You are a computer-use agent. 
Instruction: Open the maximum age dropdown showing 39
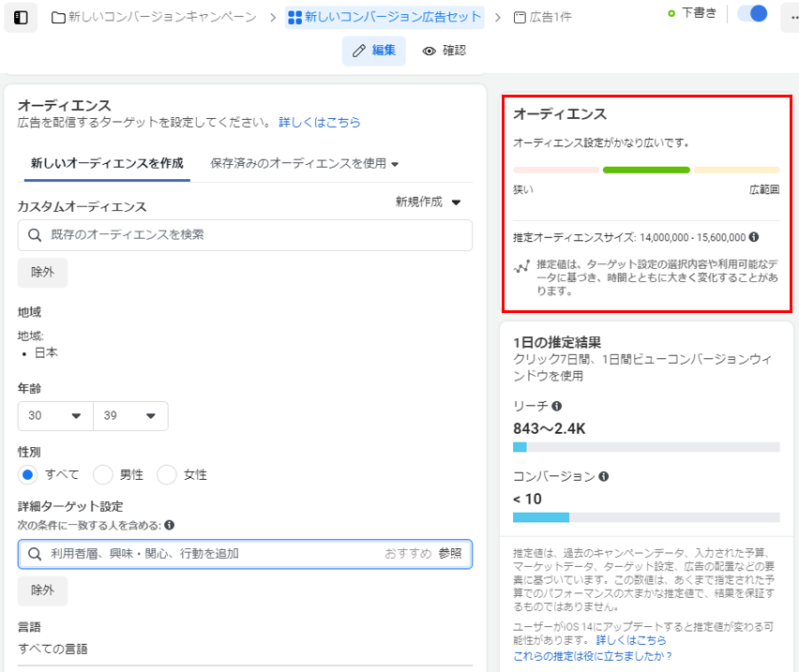[130, 416]
